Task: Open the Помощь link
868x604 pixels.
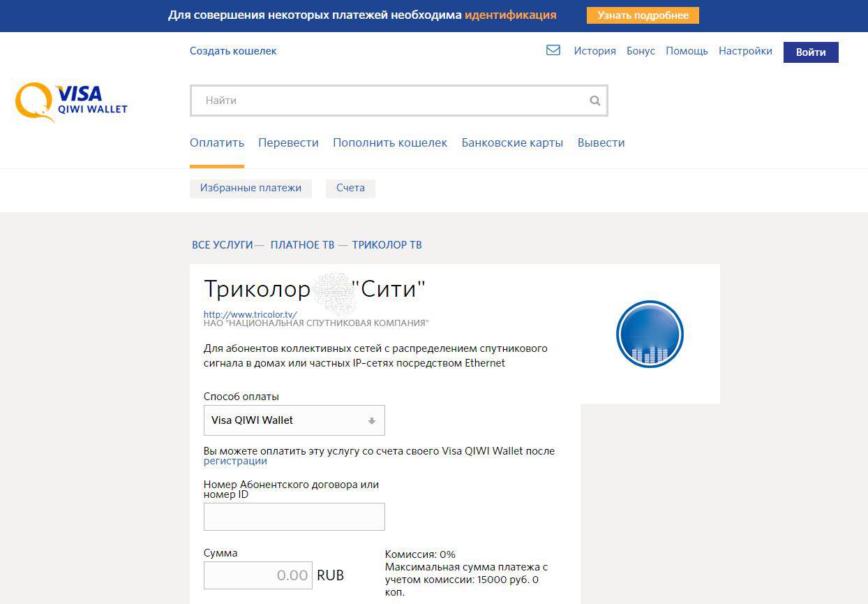Action: [687, 51]
